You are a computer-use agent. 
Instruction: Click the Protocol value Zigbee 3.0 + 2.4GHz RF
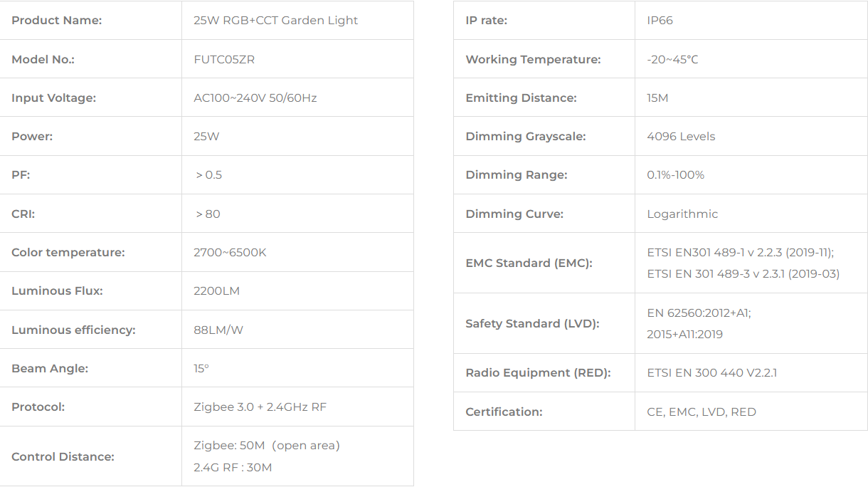click(x=260, y=407)
